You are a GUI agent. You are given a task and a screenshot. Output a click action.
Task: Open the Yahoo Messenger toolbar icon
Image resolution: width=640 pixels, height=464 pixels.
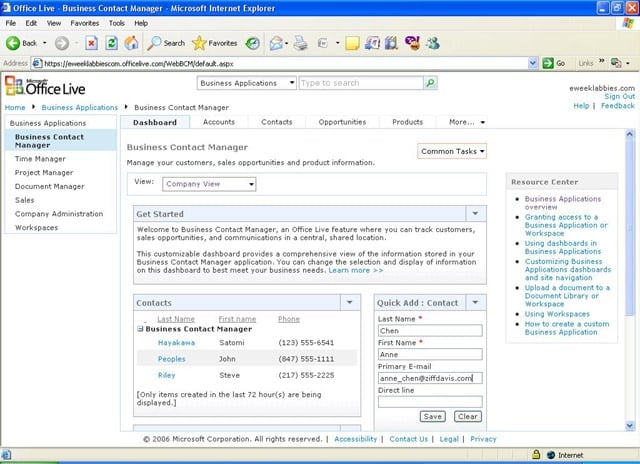pos(412,43)
